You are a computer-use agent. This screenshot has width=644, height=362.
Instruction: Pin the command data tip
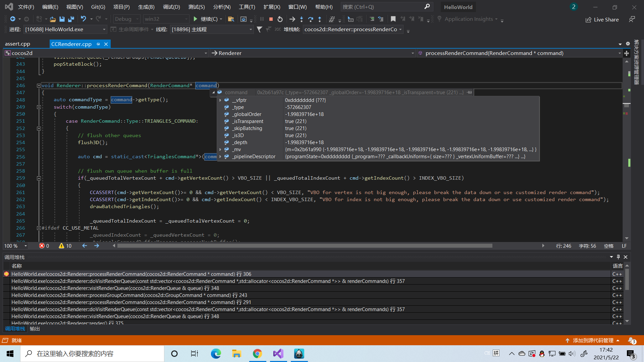tap(470, 92)
